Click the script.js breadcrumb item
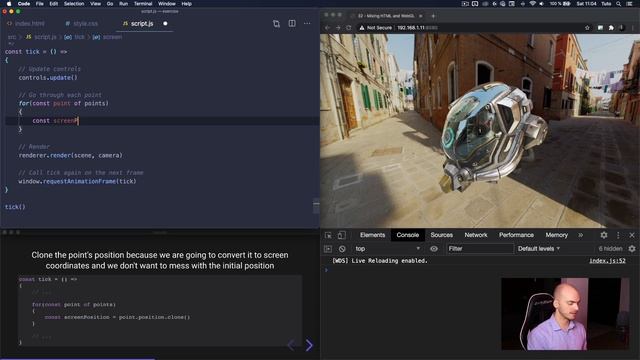640x360 pixels. coord(41,37)
